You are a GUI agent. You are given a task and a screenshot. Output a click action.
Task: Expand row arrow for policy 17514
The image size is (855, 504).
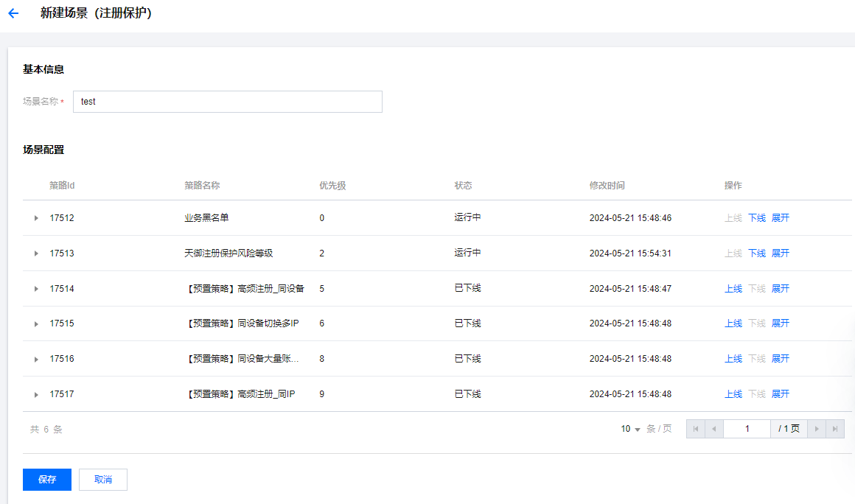click(36, 289)
